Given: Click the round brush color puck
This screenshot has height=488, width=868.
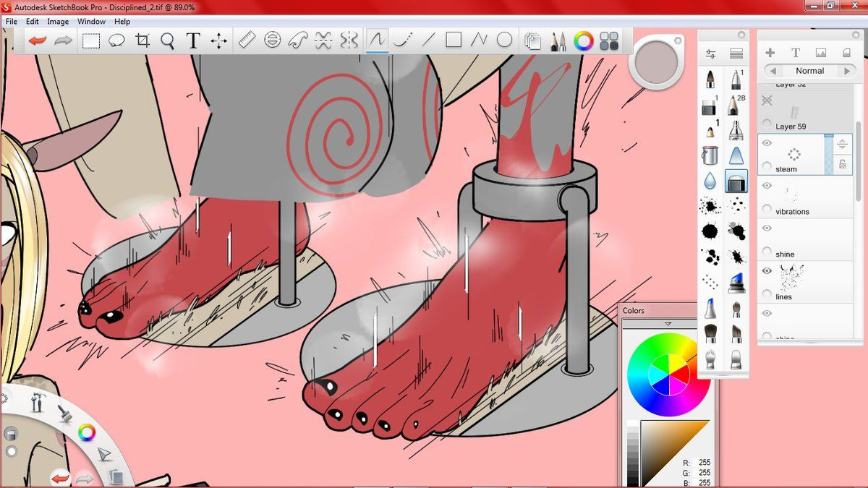Looking at the screenshot, I should 657,62.
